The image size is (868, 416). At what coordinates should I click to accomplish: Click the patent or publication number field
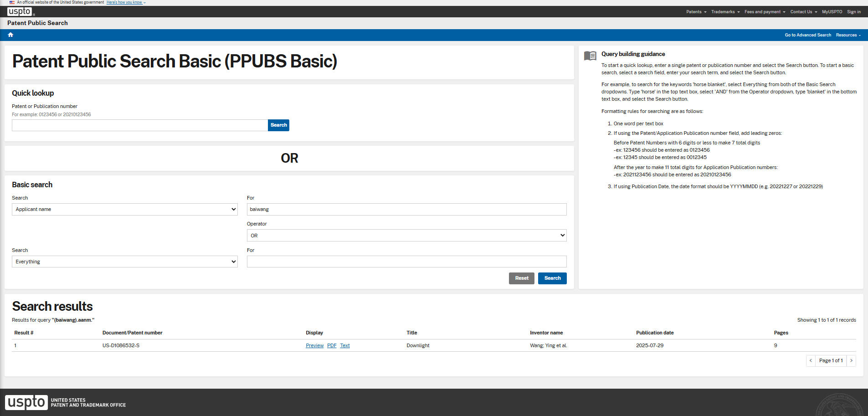pos(139,125)
